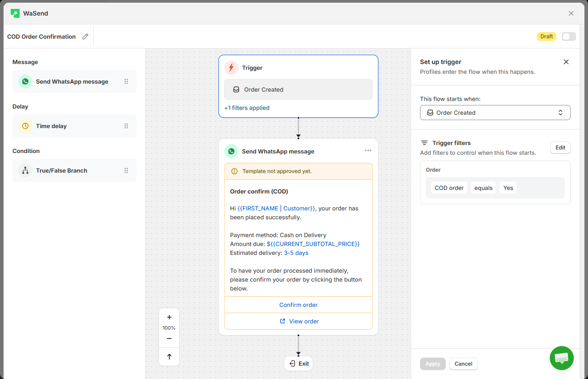Select the WhatsApp icon in Message sidebar

(x=25, y=81)
